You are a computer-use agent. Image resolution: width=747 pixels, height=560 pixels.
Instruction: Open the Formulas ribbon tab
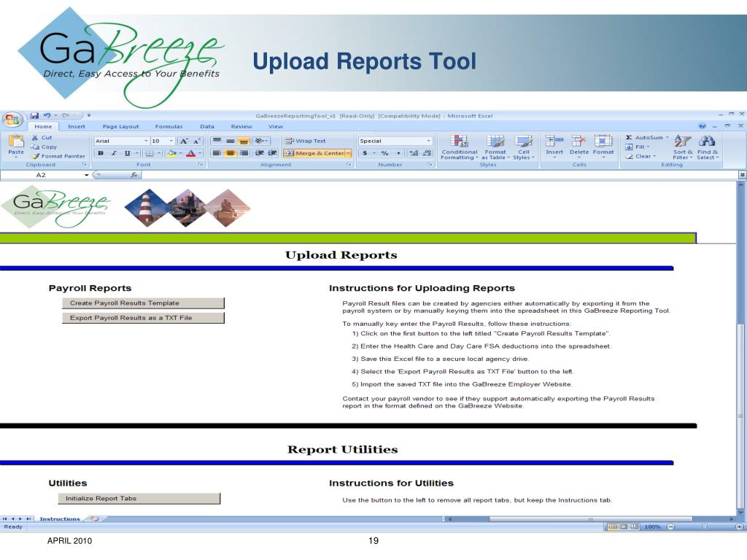tap(169, 127)
